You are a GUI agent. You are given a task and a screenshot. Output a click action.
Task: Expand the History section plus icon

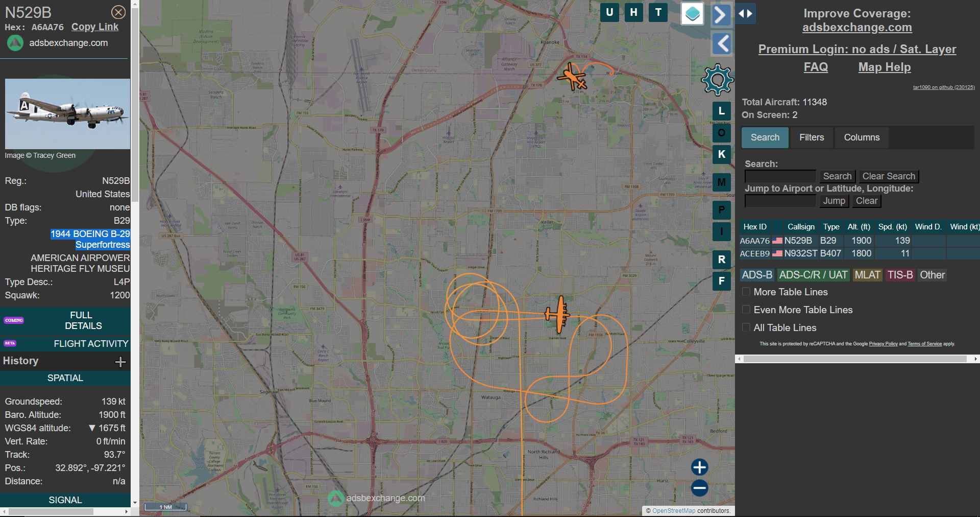(120, 362)
